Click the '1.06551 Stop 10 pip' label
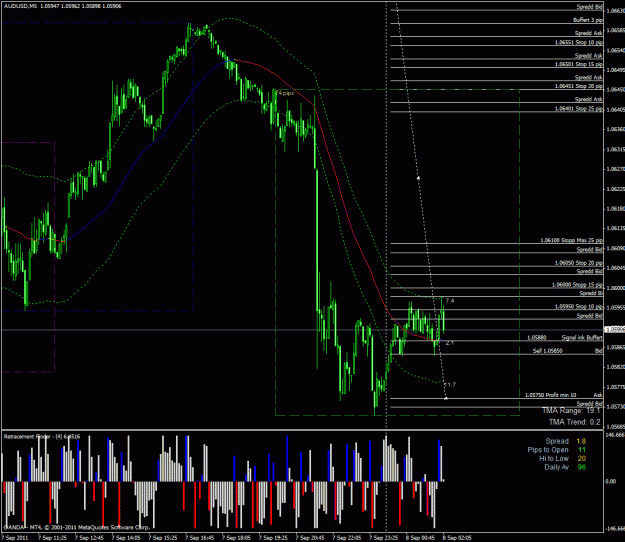The image size is (625, 542). coord(579,42)
